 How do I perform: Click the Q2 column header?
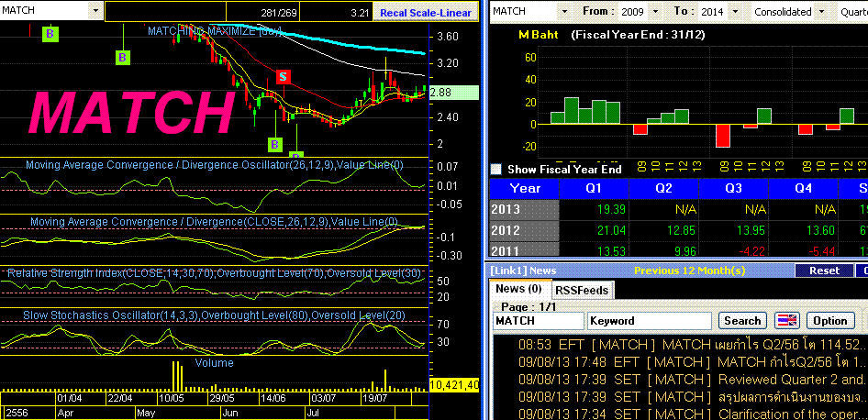(663, 189)
